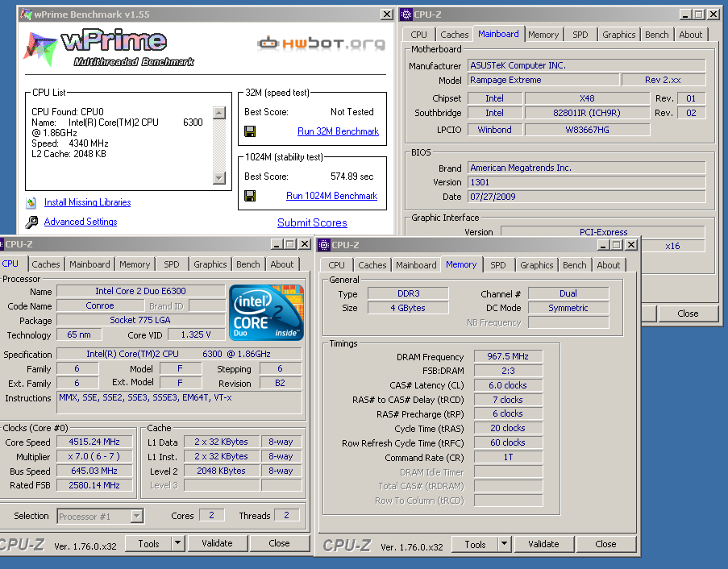The width and height of the screenshot is (728, 569).
Task: Click Tools button in CPU window
Action: coord(148,543)
